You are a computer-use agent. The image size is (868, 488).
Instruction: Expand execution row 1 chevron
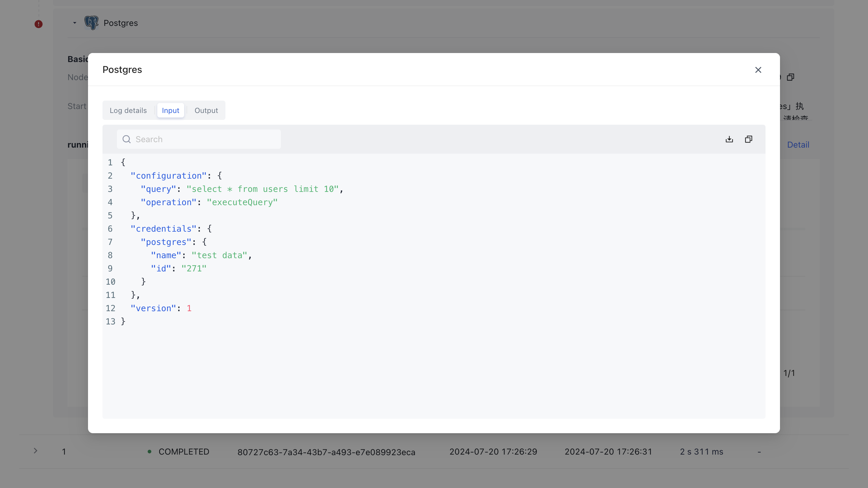tap(35, 451)
